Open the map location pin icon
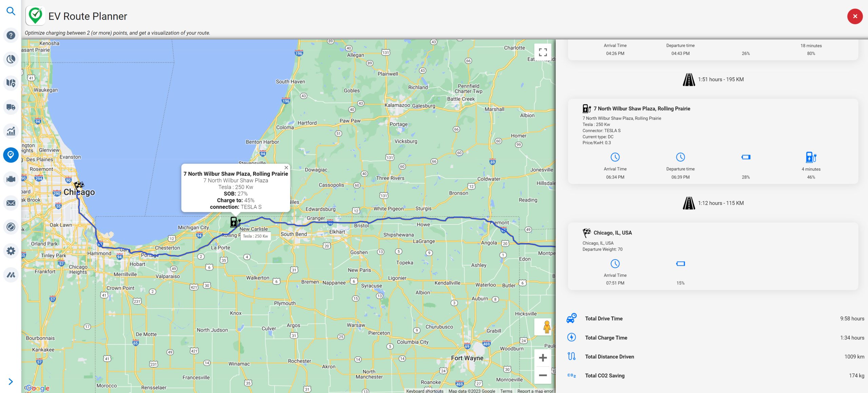Screen dimensions: 868x393 pos(11,83)
